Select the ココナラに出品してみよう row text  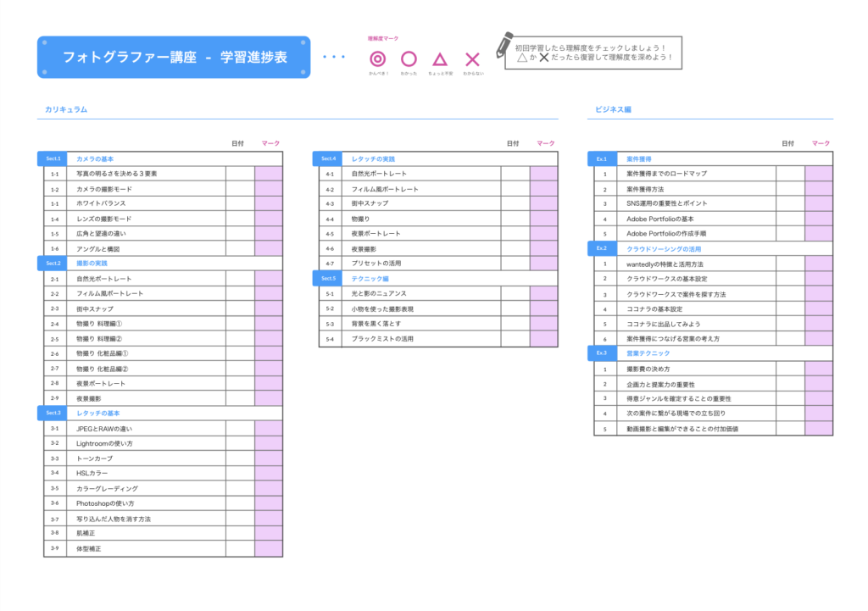click(663, 324)
